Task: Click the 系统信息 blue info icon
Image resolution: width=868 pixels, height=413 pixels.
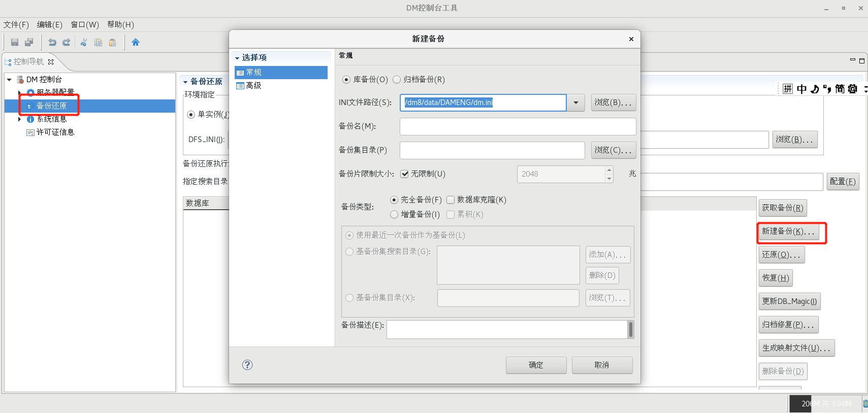Action: tap(30, 119)
